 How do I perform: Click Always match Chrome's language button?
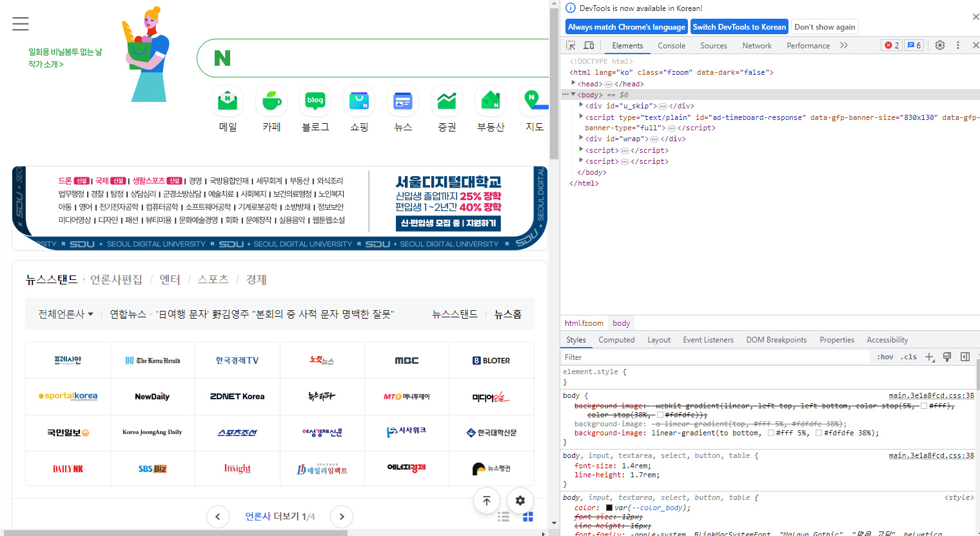click(x=627, y=27)
